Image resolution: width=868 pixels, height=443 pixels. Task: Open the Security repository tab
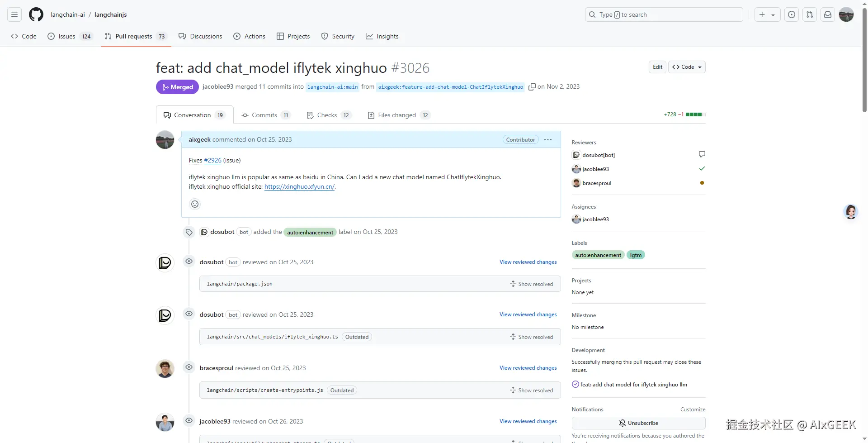tap(338, 36)
